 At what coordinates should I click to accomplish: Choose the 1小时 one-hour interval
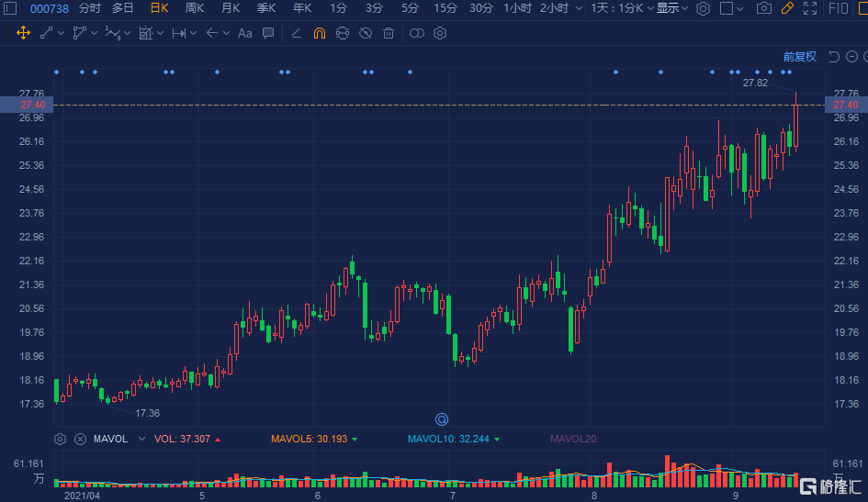[518, 8]
